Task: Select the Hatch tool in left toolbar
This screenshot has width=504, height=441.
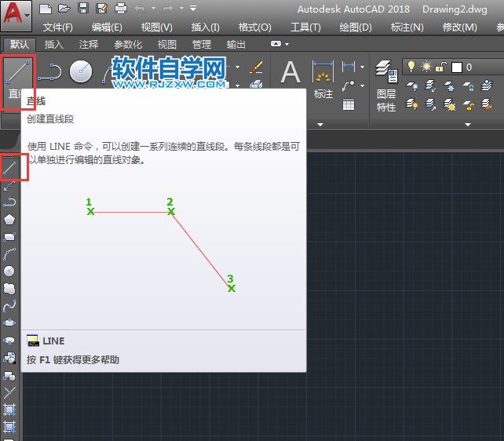Action: tap(9, 410)
